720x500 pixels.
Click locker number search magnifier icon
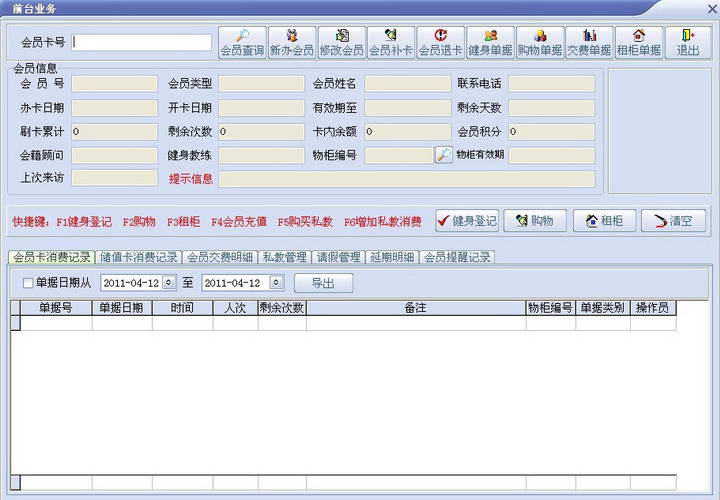(444, 155)
